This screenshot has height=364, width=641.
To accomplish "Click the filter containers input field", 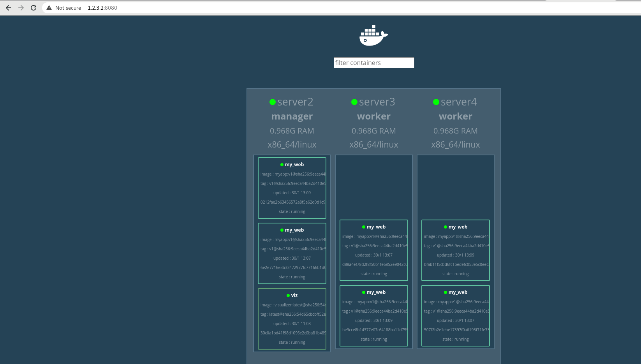I will tap(373, 63).
